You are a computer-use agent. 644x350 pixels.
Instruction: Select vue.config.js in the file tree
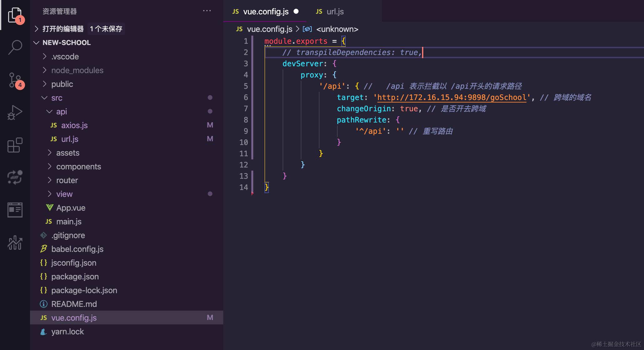(x=127, y=317)
